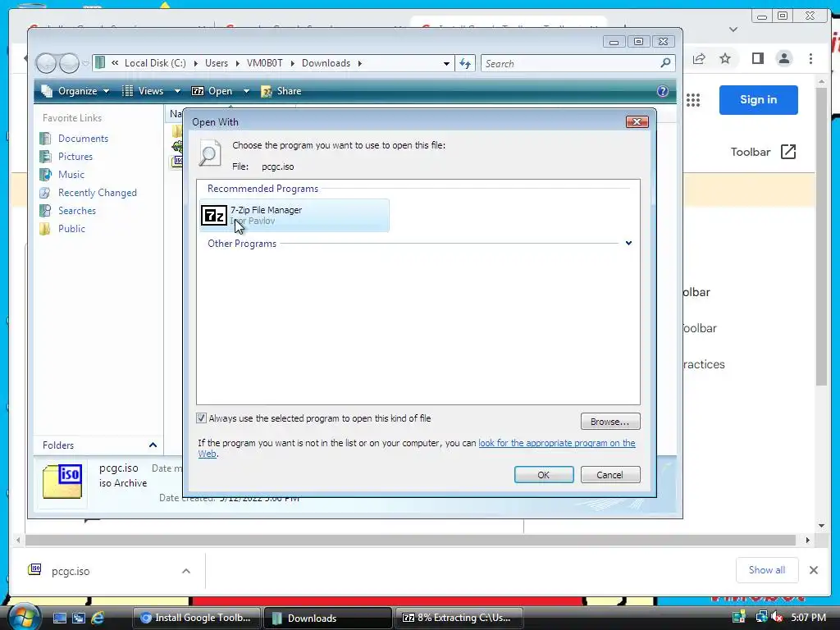840x630 pixels.
Task: Share this page in Chrome
Action: coord(699,58)
